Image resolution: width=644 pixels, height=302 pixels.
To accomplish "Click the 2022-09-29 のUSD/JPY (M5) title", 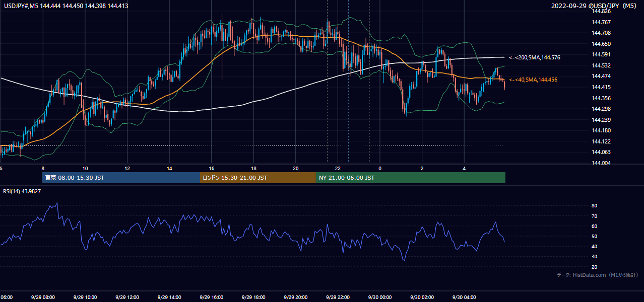I will tap(595, 6).
